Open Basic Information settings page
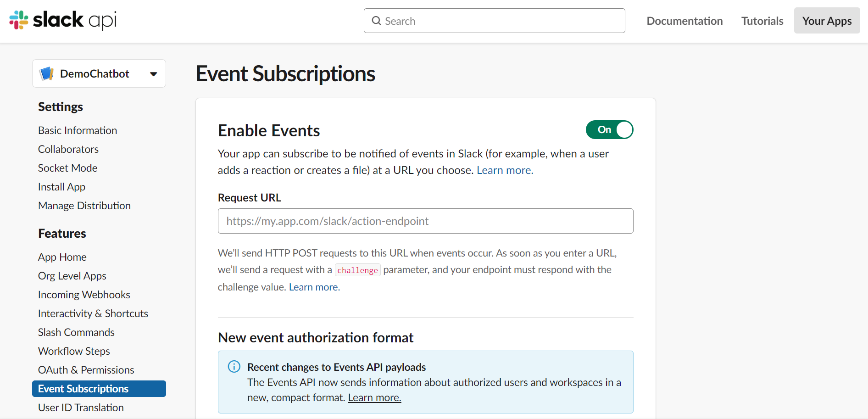Image resolution: width=868 pixels, height=419 pixels. coord(78,130)
